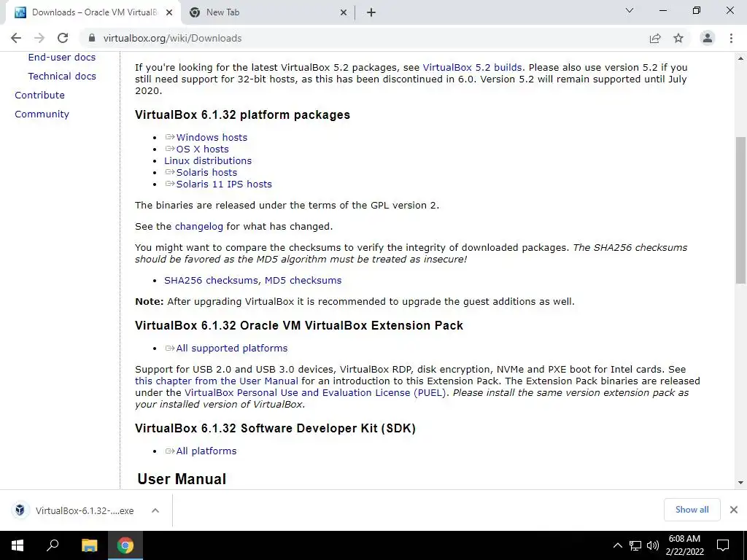Open the Linux distributions link
This screenshot has width=747, height=560.
208,161
